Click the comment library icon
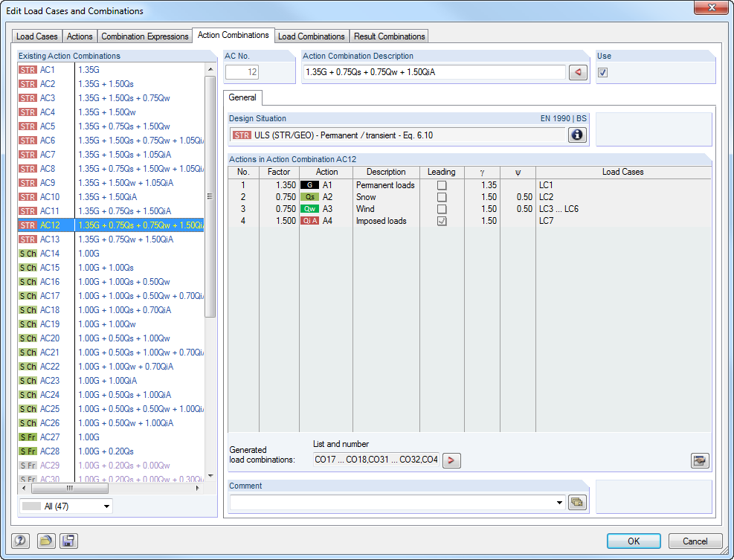This screenshot has width=734, height=560. [577, 503]
